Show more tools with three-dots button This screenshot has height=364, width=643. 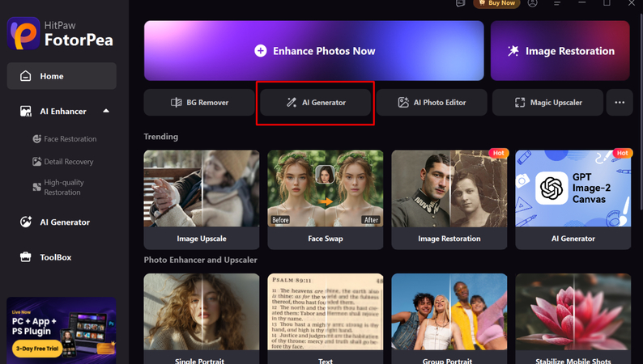click(620, 103)
